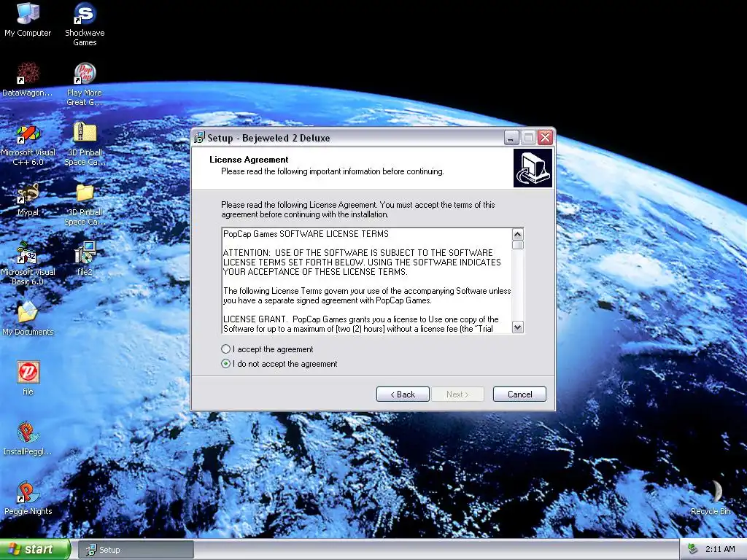Click the license scrollbar up arrow
Image resolution: width=747 pixels, height=560 pixels.
(x=517, y=234)
